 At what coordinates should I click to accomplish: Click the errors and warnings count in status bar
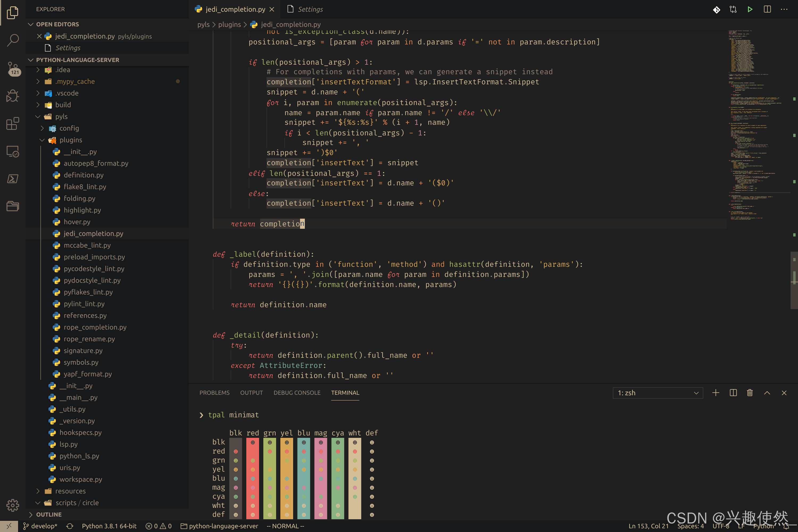coord(159,526)
